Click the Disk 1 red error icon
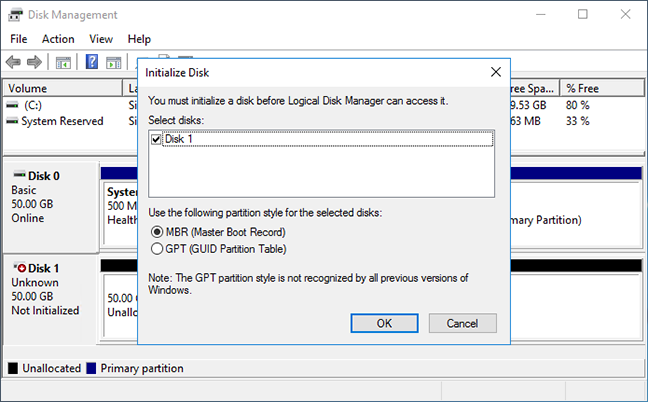The width and height of the screenshot is (648, 402). pyautogui.click(x=19, y=267)
